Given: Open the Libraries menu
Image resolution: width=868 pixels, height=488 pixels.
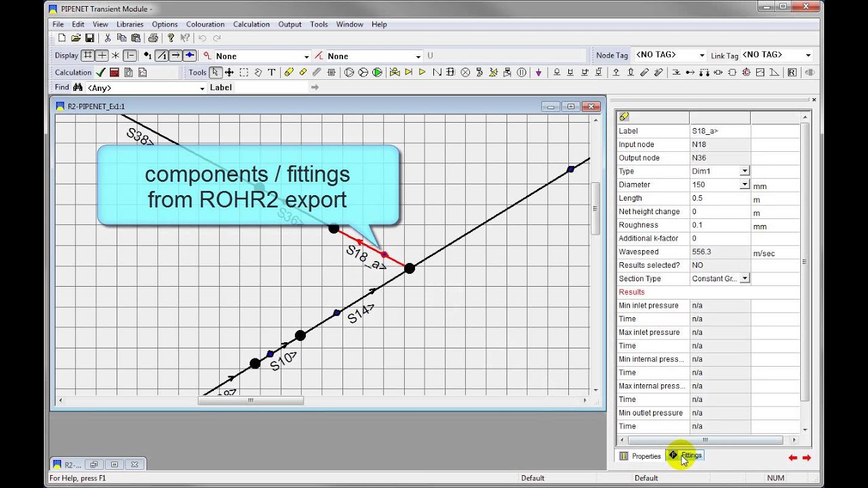Looking at the screenshot, I should pos(130,24).
